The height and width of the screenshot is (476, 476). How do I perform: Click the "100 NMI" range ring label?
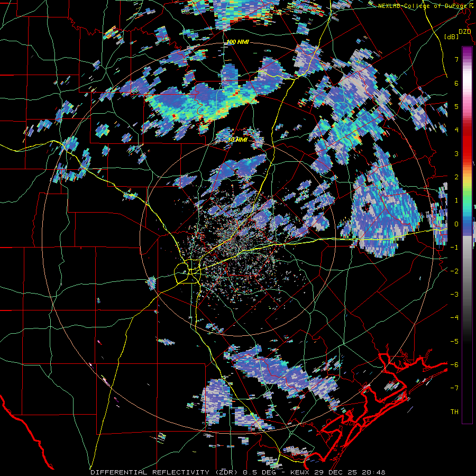point(237,42)
